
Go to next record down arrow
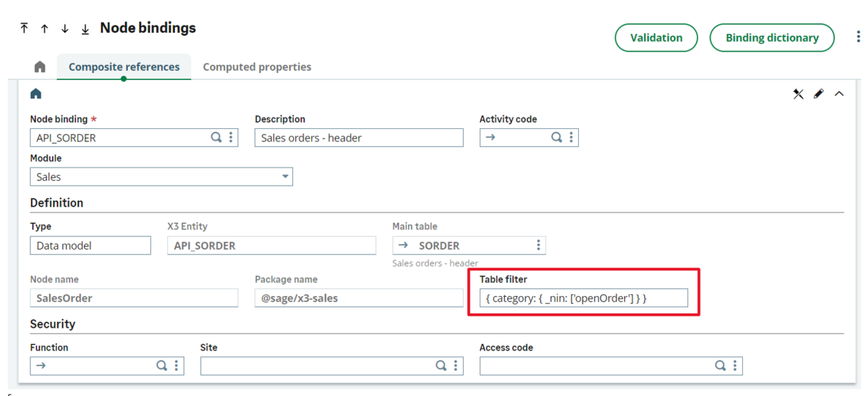coord(64,29)
